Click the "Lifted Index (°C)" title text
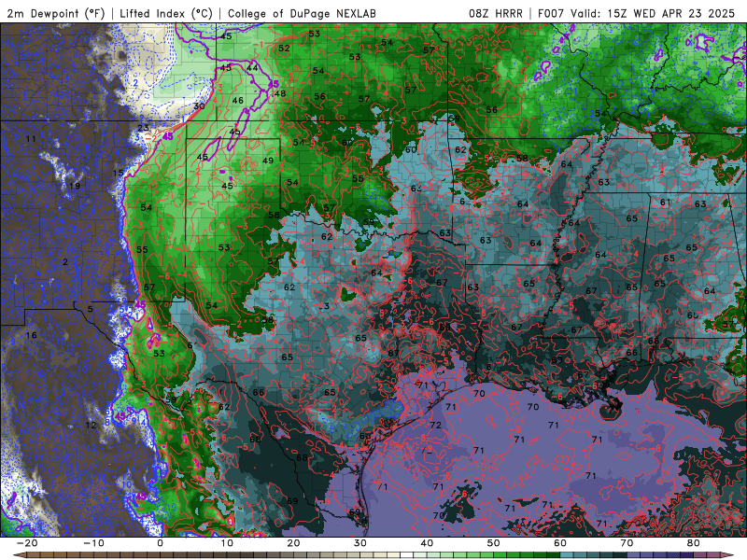Viewport: 747px width, 560px height. click(166, 13)
